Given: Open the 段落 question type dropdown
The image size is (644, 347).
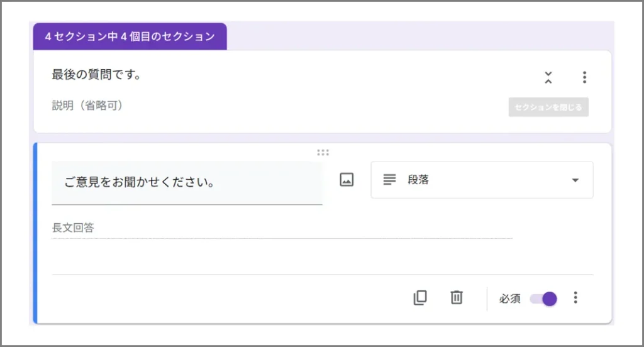Looking at the screenshot, I should (481, 180).
